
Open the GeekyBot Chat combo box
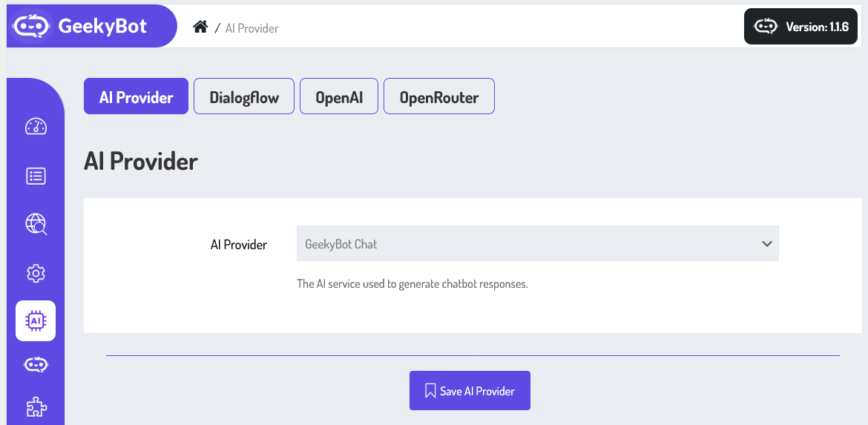click(538, 243)
